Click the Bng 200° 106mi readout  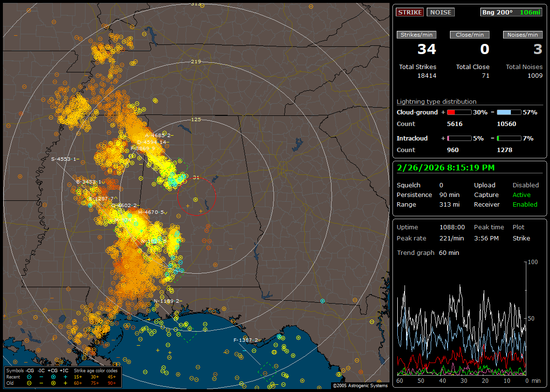(x=511, y=12)
